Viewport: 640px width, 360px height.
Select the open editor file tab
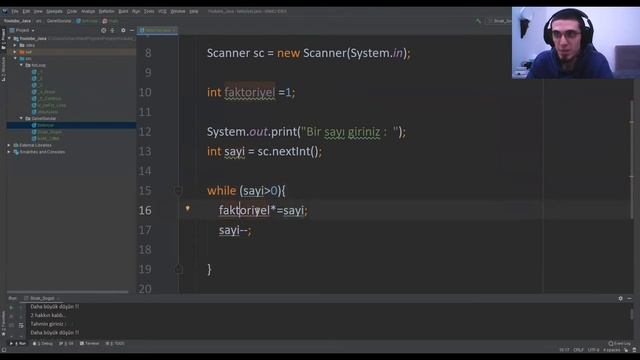point(158,30)
